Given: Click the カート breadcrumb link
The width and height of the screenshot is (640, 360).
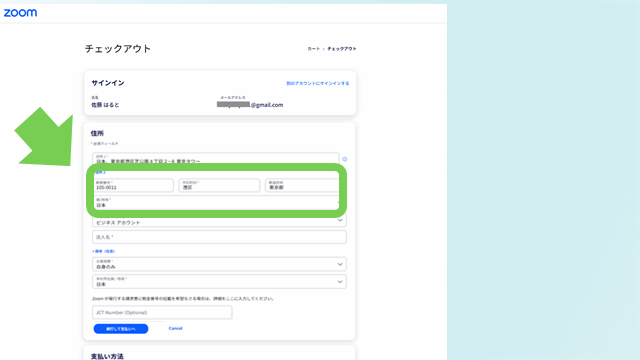Looking at the screenshot, I should (x=313, y=49).
